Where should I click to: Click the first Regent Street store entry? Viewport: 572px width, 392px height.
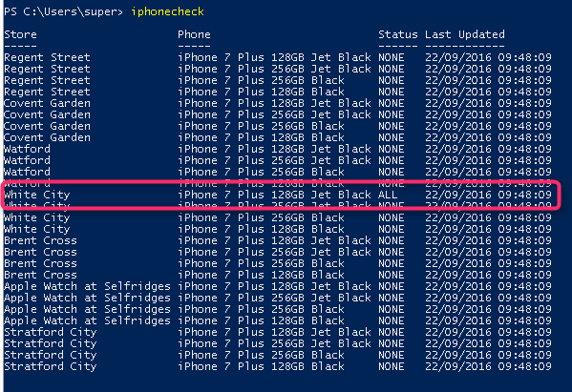pyautogui.click(x=47, y=57)
